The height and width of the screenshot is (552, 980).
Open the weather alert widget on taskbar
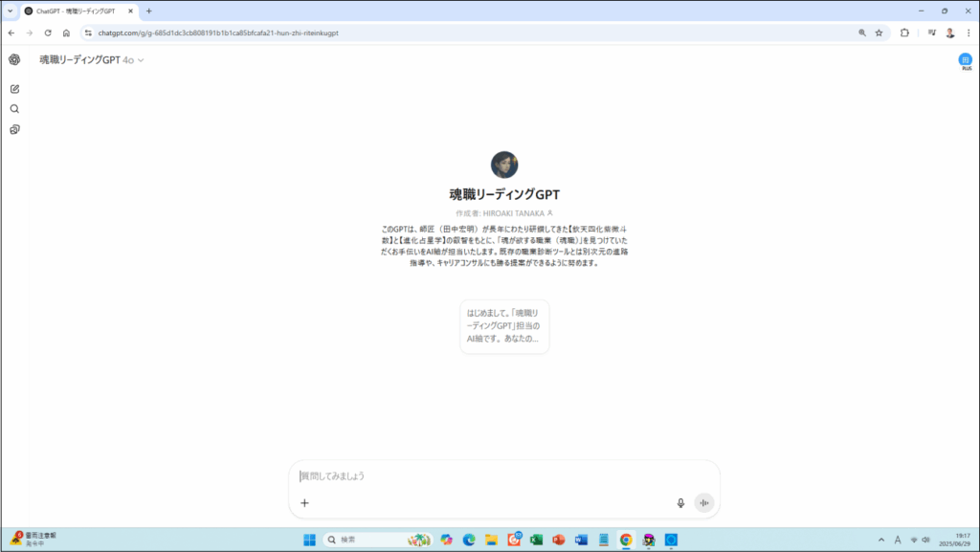coord(33,540)
